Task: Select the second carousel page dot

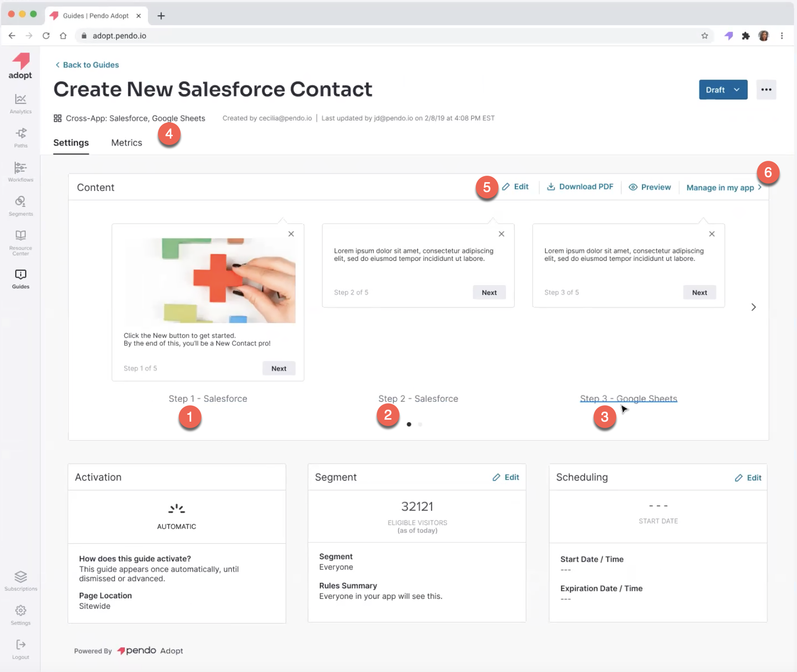Action: (x=420, y=424)
